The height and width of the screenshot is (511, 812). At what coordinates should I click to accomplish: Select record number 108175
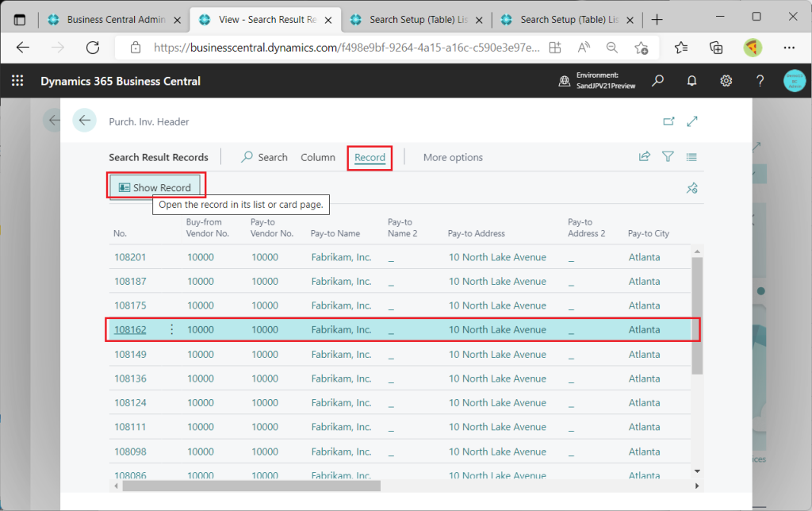click(130, 305)
